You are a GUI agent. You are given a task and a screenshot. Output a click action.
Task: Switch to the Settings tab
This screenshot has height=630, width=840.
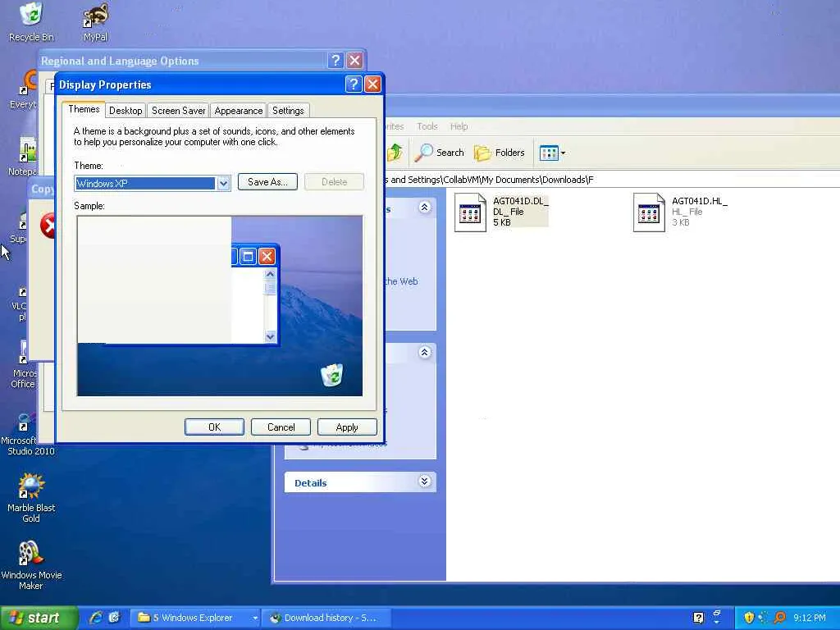[288, 111]
